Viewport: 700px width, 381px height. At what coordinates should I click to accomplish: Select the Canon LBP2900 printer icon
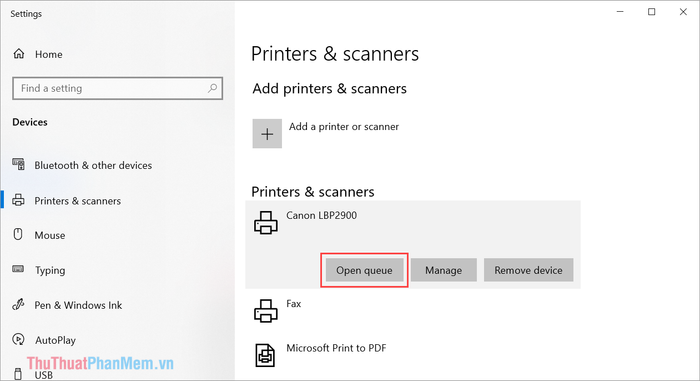(266, 223)
